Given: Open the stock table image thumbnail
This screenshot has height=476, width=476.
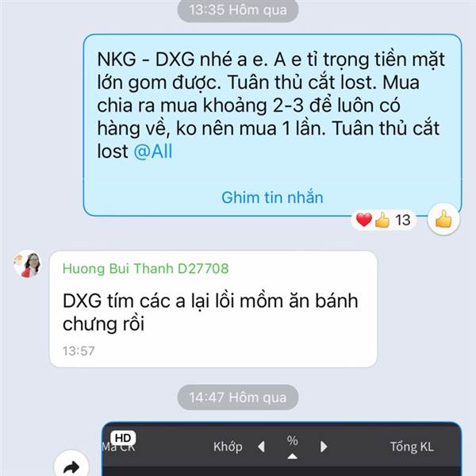Looking at the screenshot, I should 282,449.
